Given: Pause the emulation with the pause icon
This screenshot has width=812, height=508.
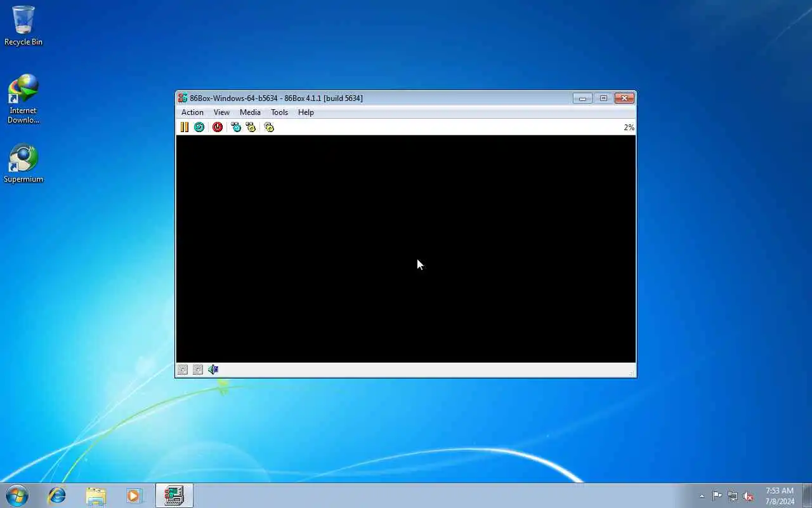Looking at the screenshot, I should point(184,127).
